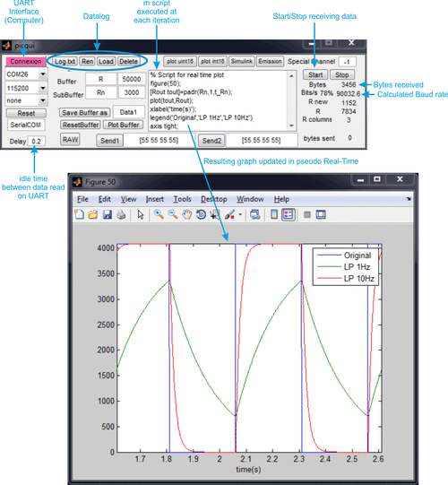
Task: Click the plot uint16 button
Action: [180, 61]
